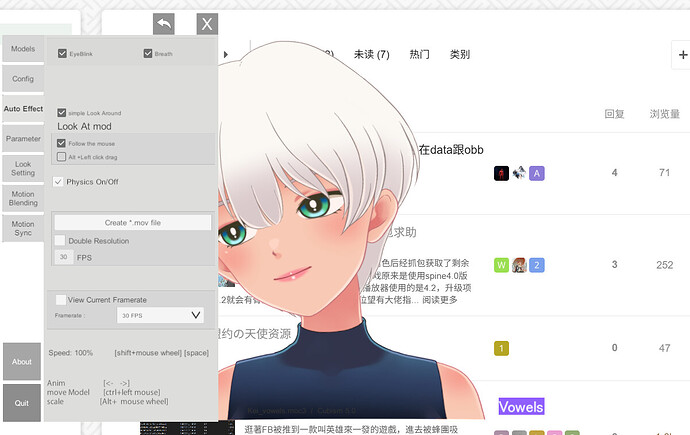Expand the 30 FPS framerate dropdown
The image size is (690, 435).
tap(160, 315)
